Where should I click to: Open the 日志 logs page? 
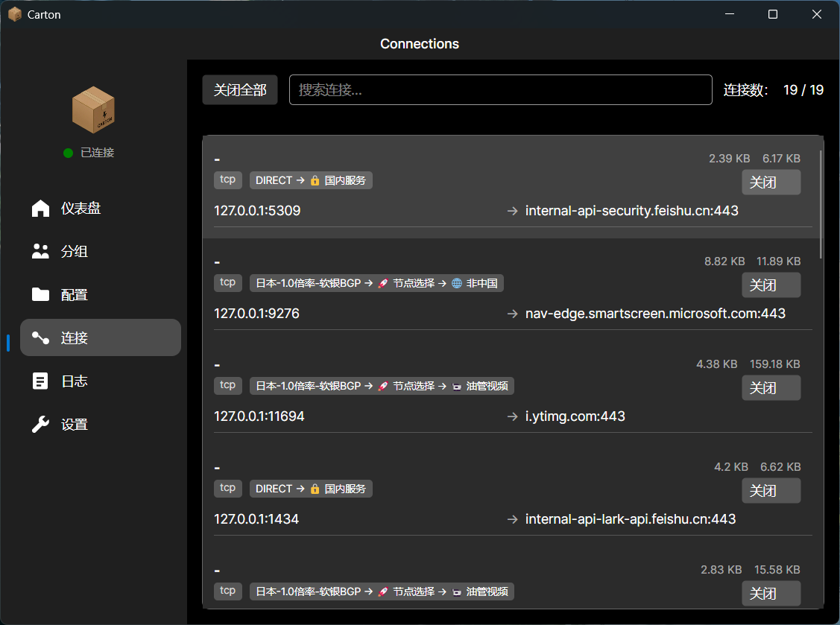tap(101, 381)
